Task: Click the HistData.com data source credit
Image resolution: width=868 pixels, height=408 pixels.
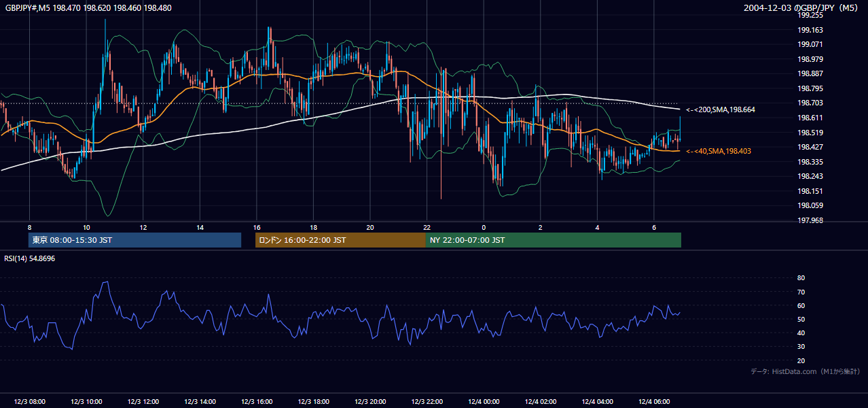Action: point(805,371)
